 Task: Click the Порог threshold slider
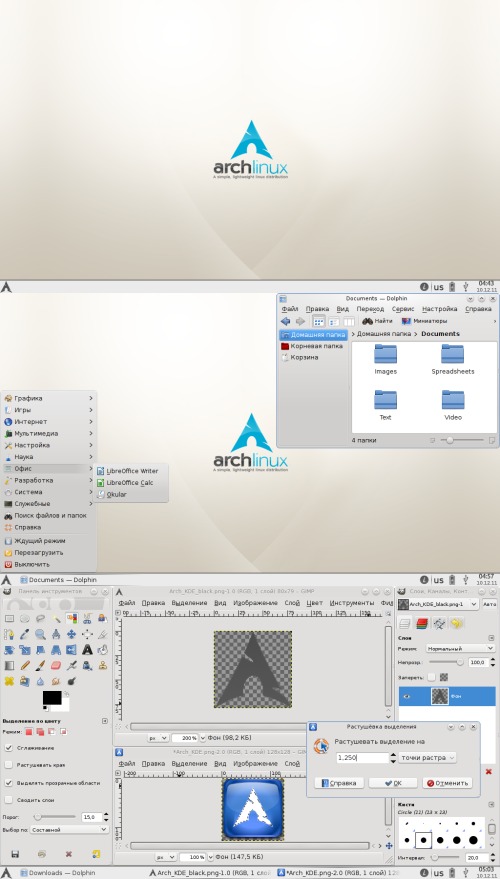click(x=54, y=817)
